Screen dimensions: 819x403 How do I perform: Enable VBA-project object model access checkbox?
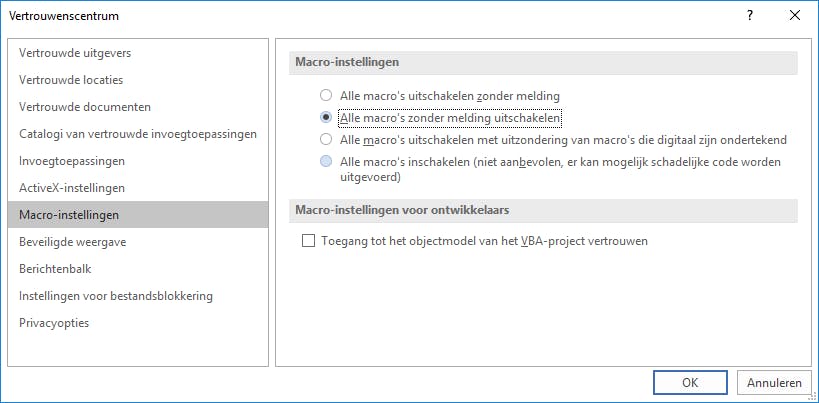click(x=308, y=241)
